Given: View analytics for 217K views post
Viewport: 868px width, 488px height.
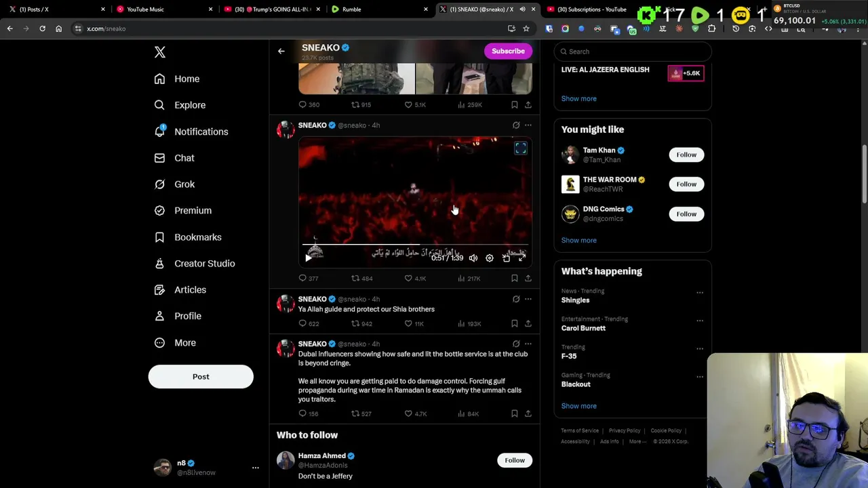Looking at the screenshot, I should 469,279.
